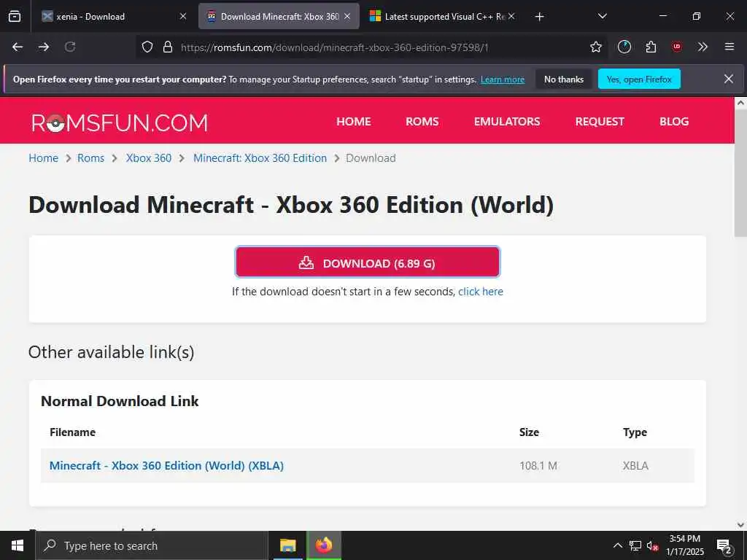Use the click here download link
The height and width of the screenshot is (560, 747).
click(x=480, y=292)
